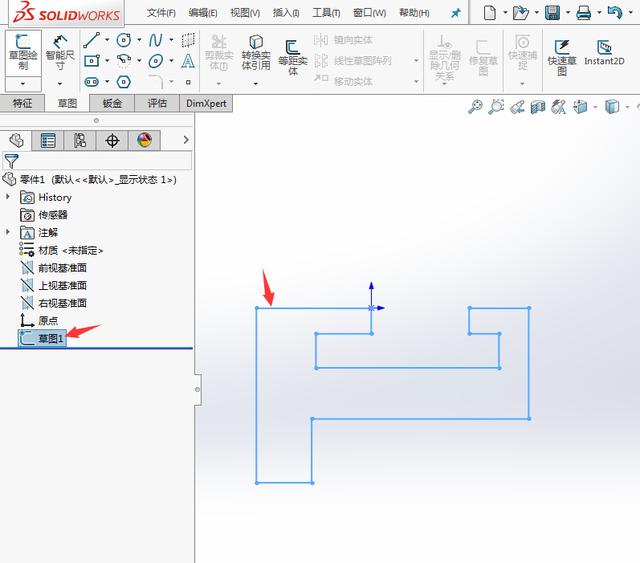Pin the menu bar with pushpin
Screen dimensions: 640x563
[x=456, y=13]
